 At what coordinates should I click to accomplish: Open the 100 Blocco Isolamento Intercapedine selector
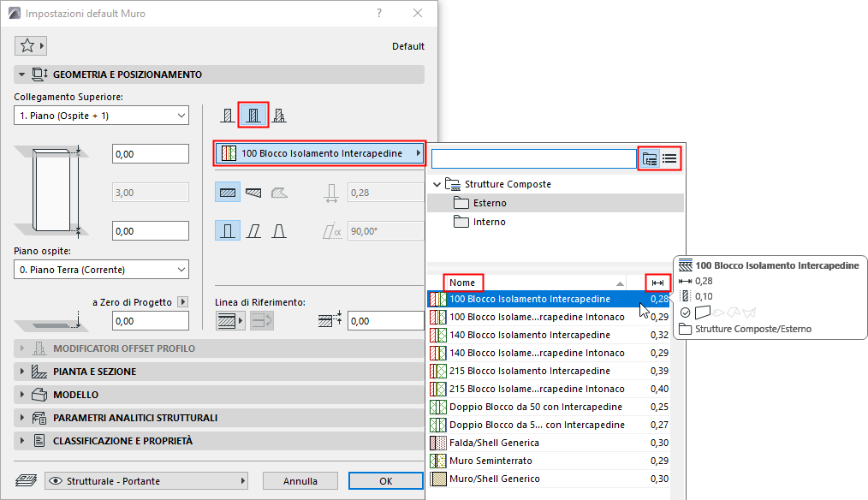319,153
